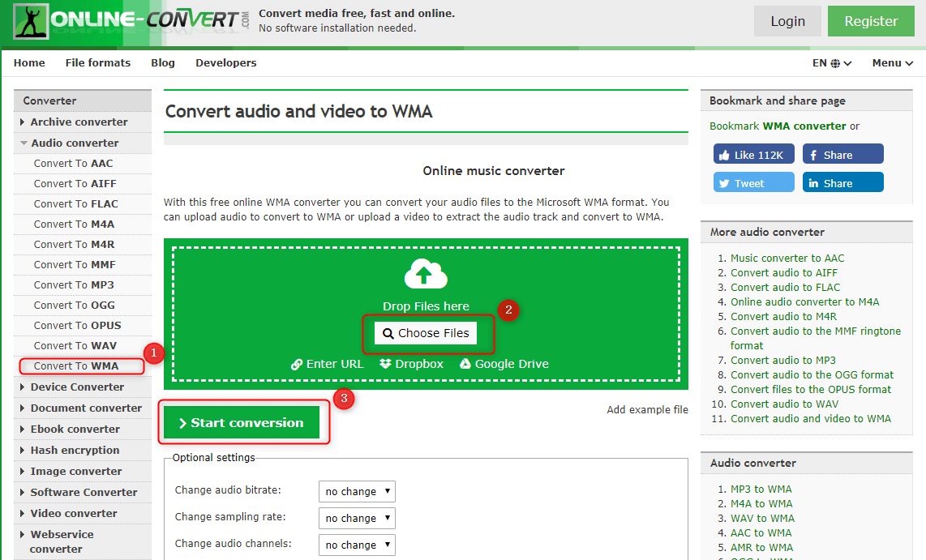Click the Dropbox icon

pos(385,364)
